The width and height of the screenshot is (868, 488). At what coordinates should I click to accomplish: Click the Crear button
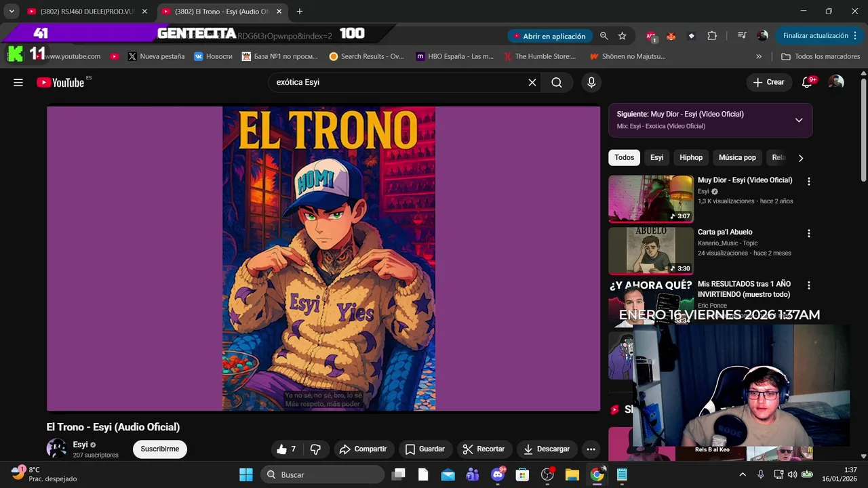768,82
